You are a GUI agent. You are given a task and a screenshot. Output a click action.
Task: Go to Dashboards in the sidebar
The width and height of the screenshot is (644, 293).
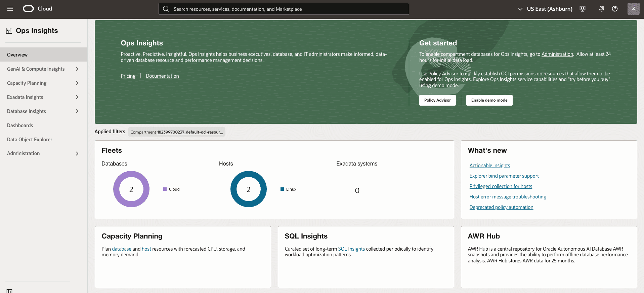pos(20,125)
